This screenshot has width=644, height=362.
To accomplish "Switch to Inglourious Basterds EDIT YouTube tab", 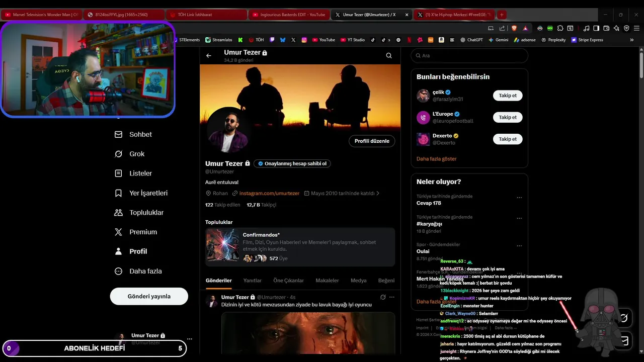I will point(289,15).
